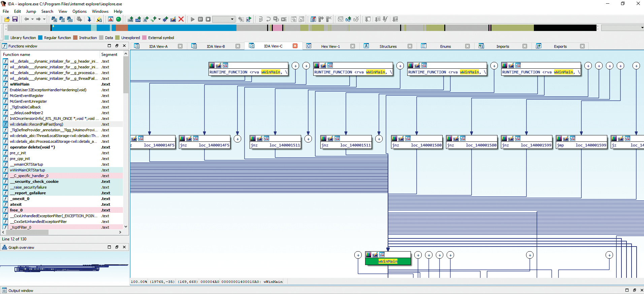Click the Segment column header

(x=109, y=55)
